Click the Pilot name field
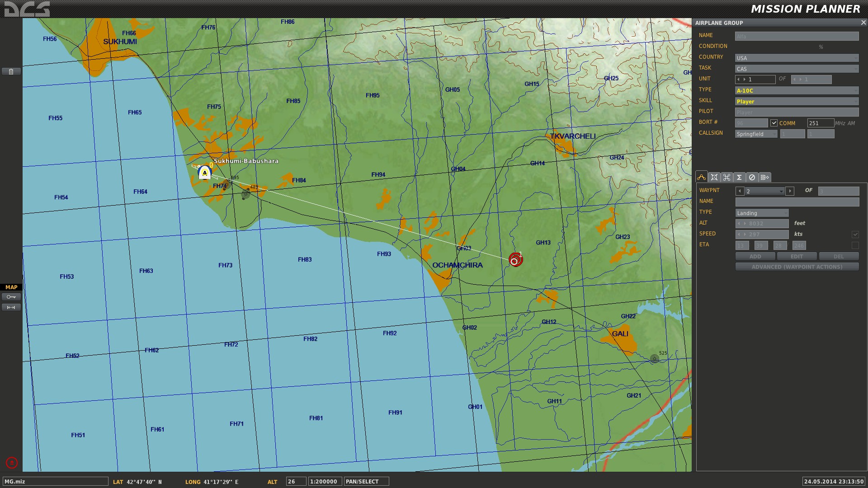868x488 pixels. tap(797, 112)
